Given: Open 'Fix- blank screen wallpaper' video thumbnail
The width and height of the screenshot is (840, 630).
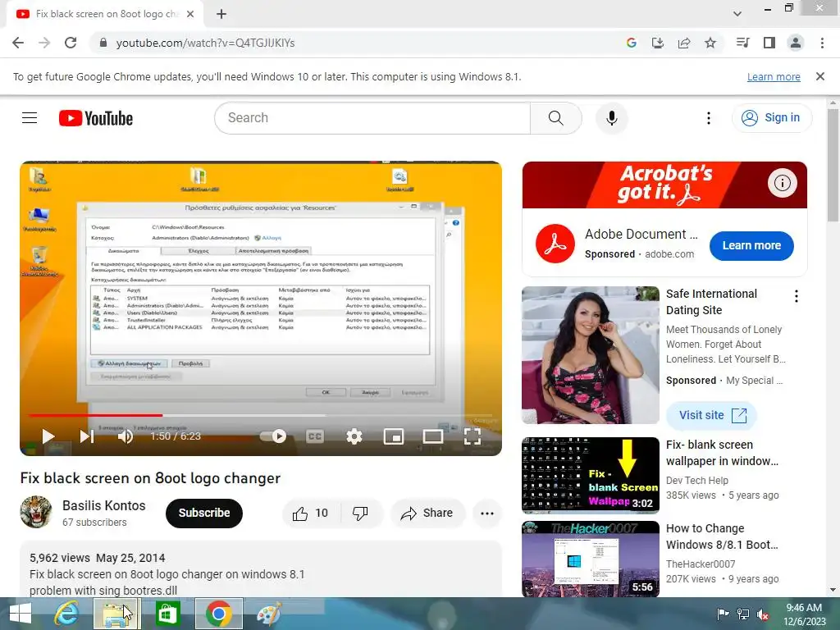Looking at the screenshot, I should [x=591, y=476].
